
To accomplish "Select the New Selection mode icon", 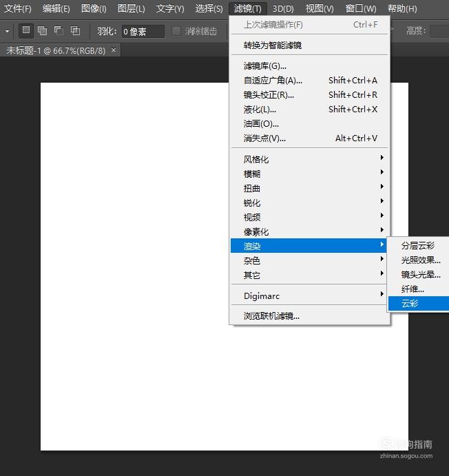I will 26,31.
